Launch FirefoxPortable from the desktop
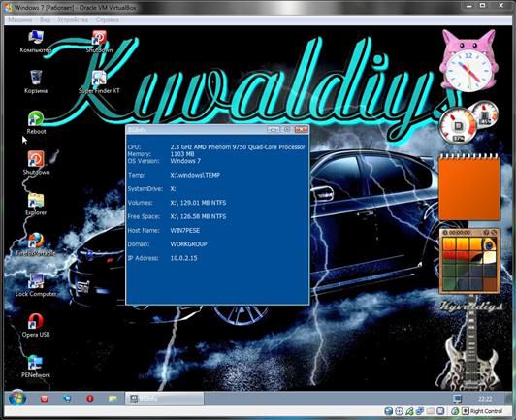Viewport: 516px width, 420px height. (x=36, y=244)
